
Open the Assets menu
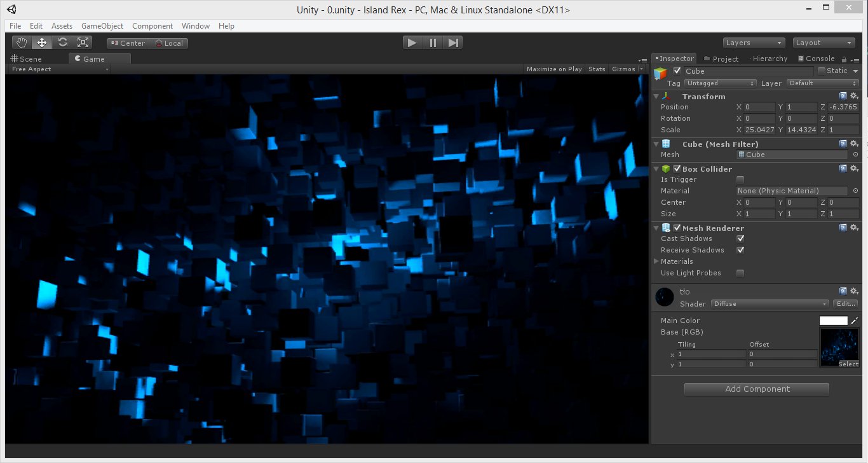click(62, 26)
